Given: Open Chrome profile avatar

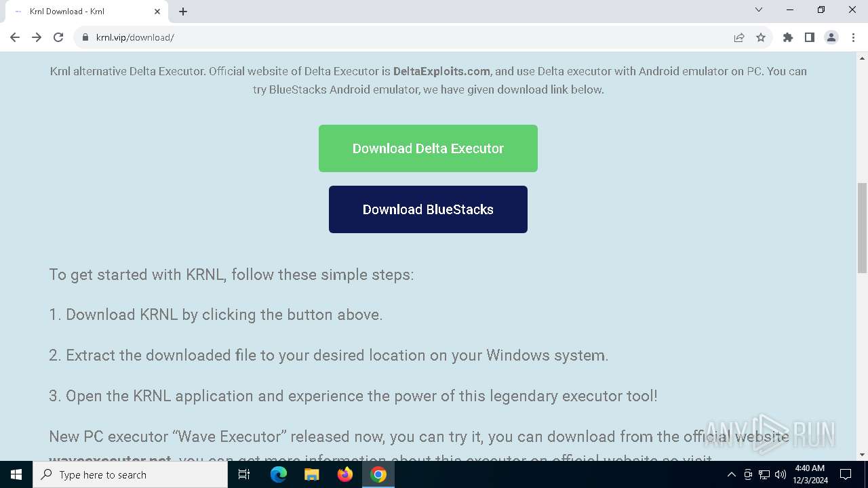Looking at the screenshot, I should (x=831, y=37).
